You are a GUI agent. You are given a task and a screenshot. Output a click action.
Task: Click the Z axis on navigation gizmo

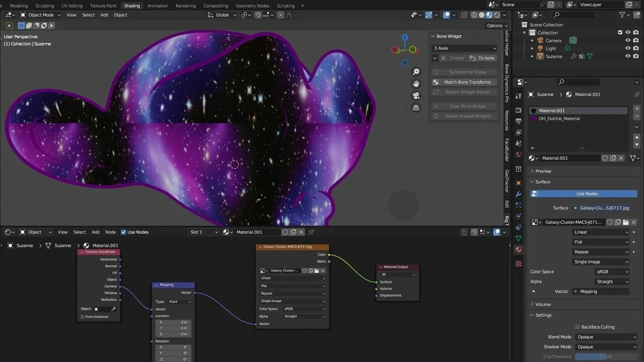coord(405,38)
